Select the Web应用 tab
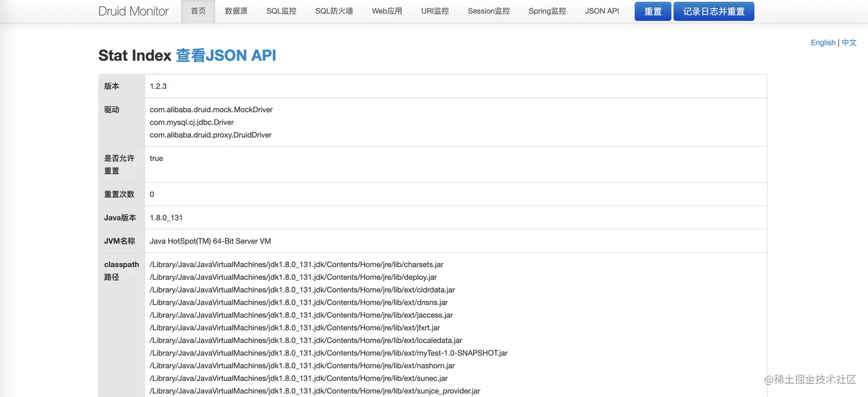This screenshot has height=397, width=868. coord(387,11)
